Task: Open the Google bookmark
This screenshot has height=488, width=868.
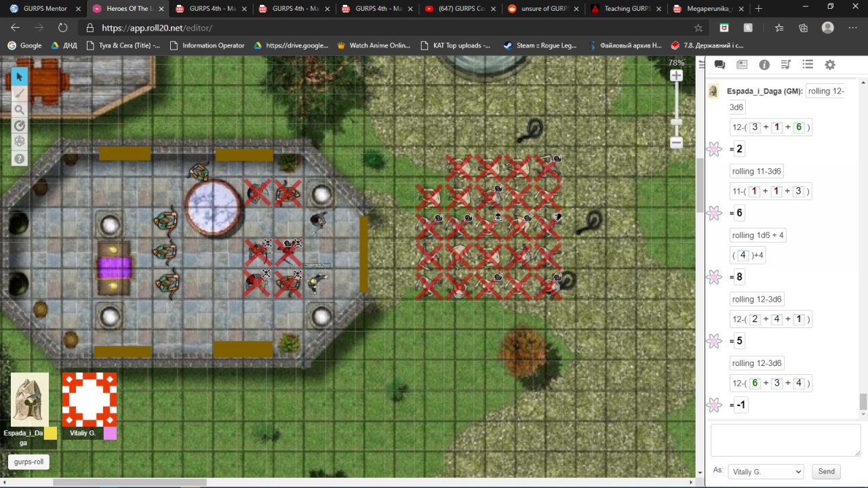Action: tap(24, 45)
